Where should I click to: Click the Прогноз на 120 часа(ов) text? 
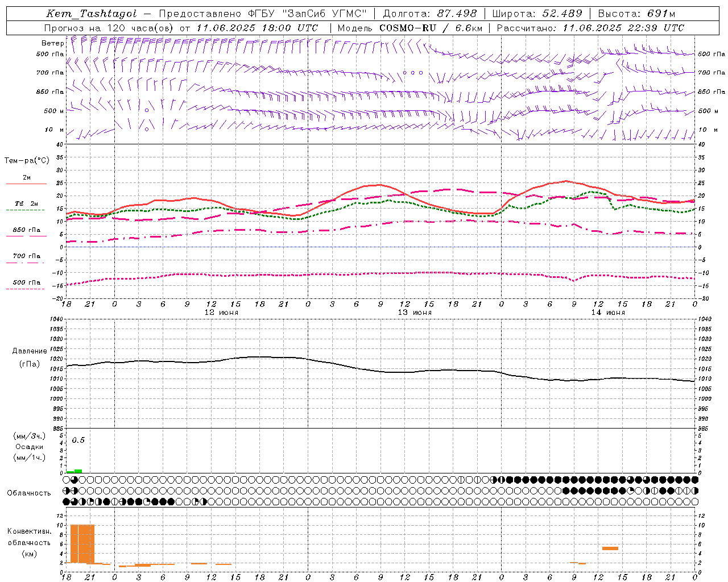110,28
